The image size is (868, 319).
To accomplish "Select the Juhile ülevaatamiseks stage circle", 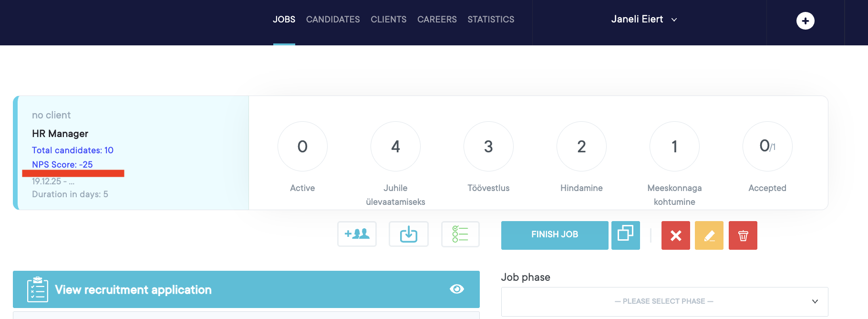I will tap(395, 147).
